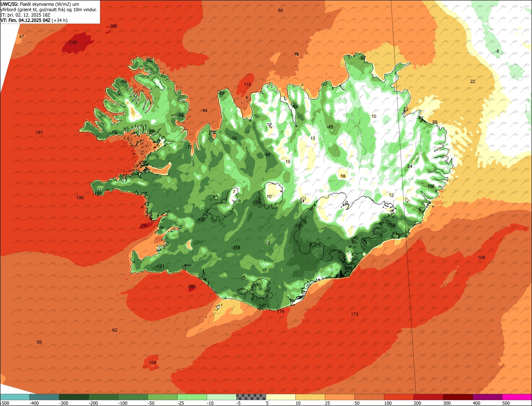
Task: Click the -8 value in the northeast corner
Action: tap(497, 51)
